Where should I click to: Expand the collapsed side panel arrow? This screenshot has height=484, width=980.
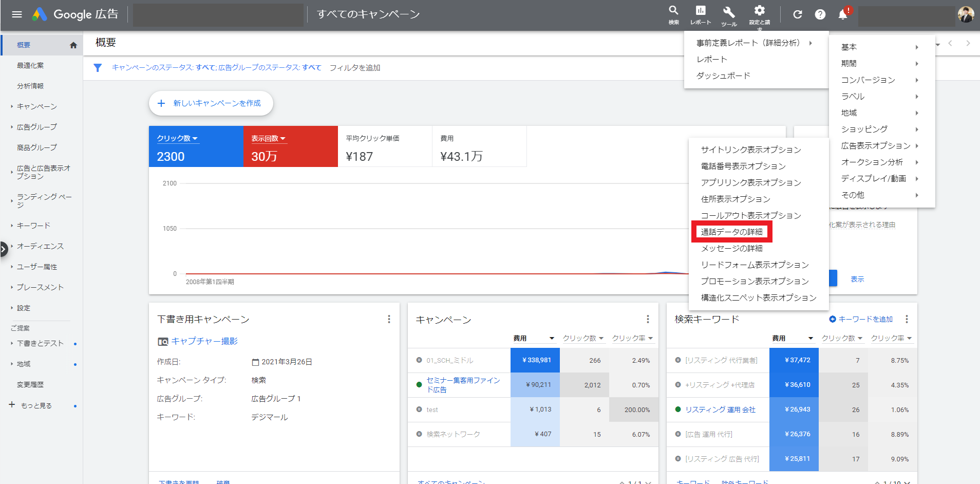tap(4, 249)
